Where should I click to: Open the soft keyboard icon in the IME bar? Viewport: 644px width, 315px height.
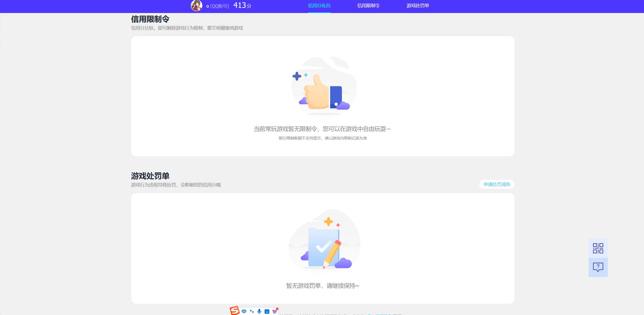267,311
